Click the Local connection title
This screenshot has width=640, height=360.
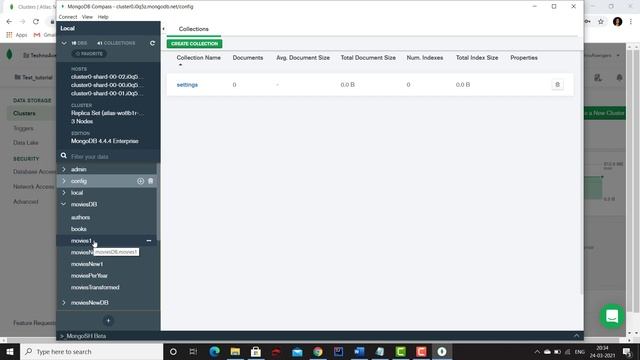(x=67, y=28)
